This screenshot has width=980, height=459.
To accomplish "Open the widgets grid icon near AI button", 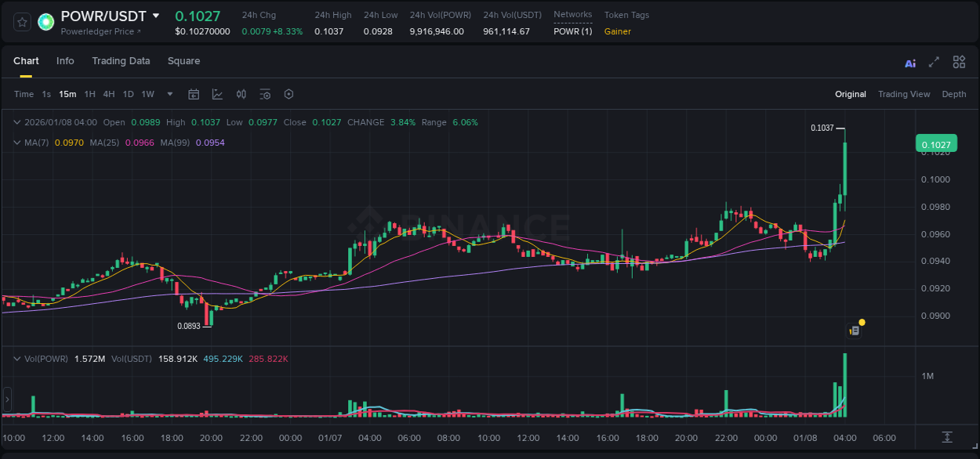I will (959, 62).
